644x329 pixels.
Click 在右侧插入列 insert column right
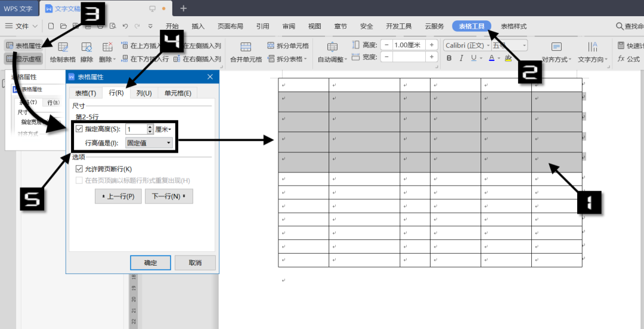click(x=197, y=59)
